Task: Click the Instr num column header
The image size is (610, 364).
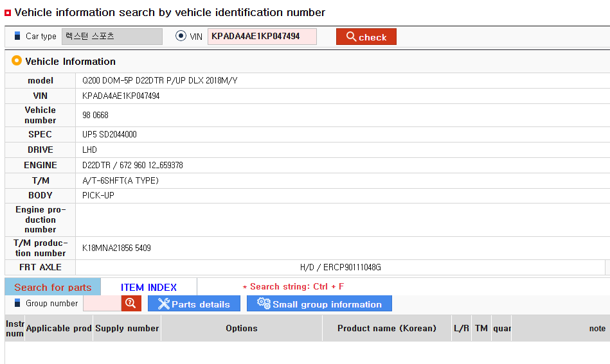Action: click(15, 328)
